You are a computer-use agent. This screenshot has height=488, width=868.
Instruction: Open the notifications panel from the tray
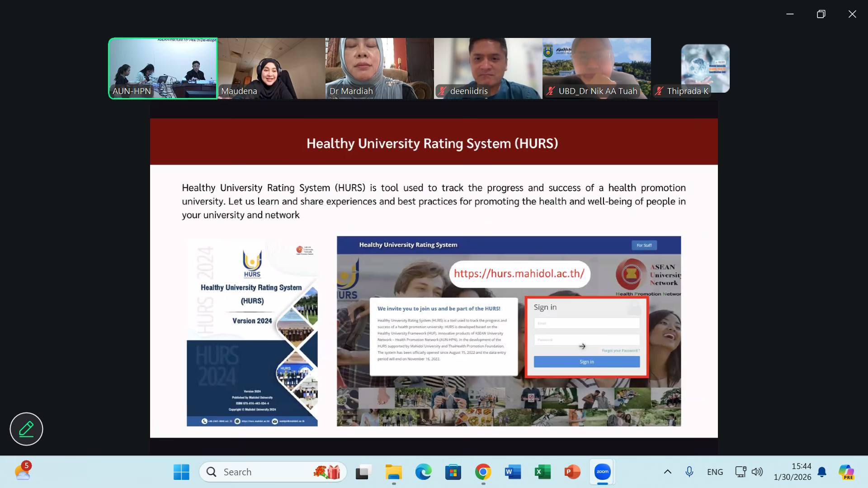[822, 471]
